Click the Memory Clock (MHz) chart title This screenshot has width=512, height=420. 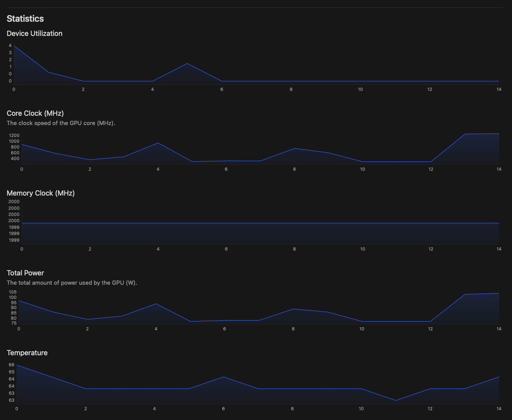coord(40,193)
